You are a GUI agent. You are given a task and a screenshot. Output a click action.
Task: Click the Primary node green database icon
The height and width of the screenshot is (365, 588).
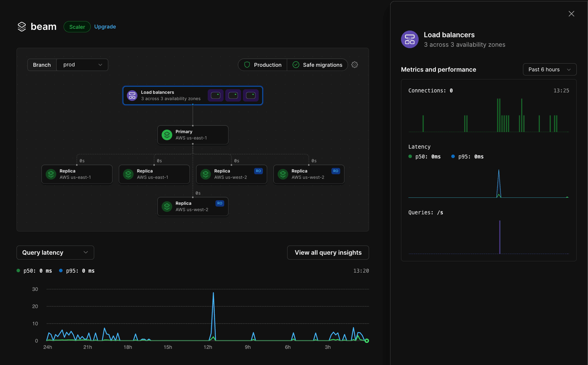[x=167, y=135]
